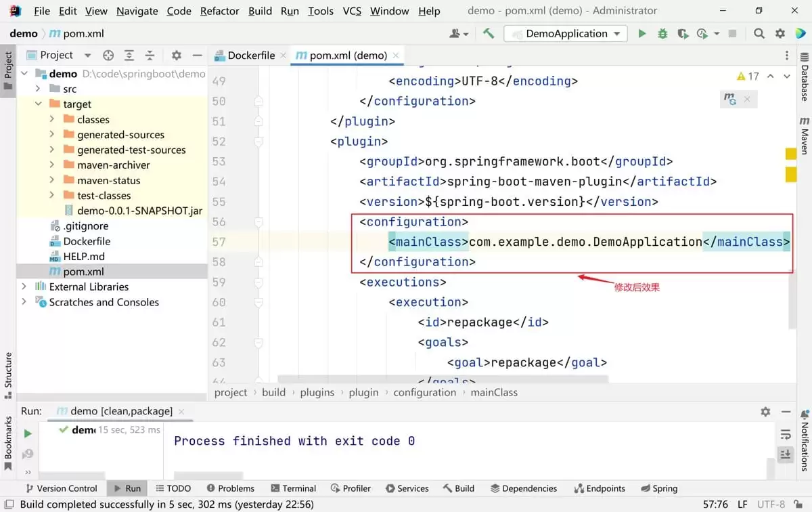Go to previous highlighted error arrow
The height and width of the screenshot is (512, 812).
[x=771, y=77]
